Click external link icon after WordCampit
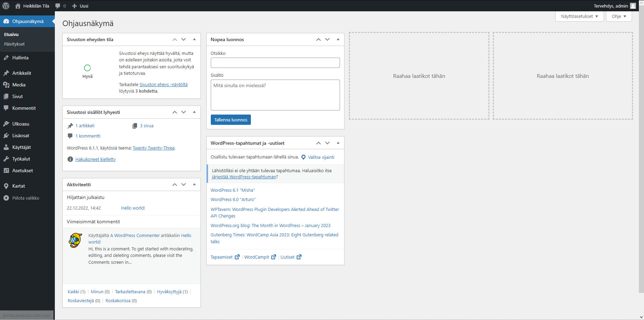Image resolution: width=644 pixels, height=320 pixels. click(274, 257)
